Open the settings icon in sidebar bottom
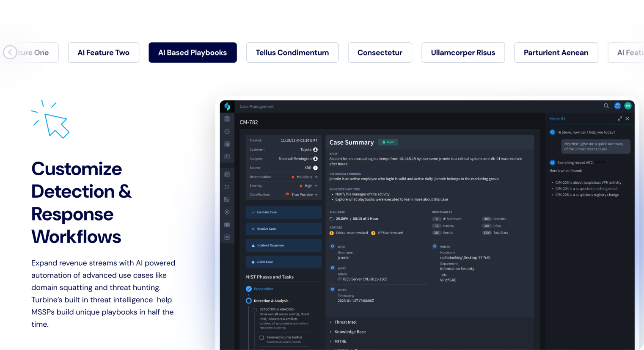Screen dimensions: 644x350 pyautogui.click(x=227, y=237)
